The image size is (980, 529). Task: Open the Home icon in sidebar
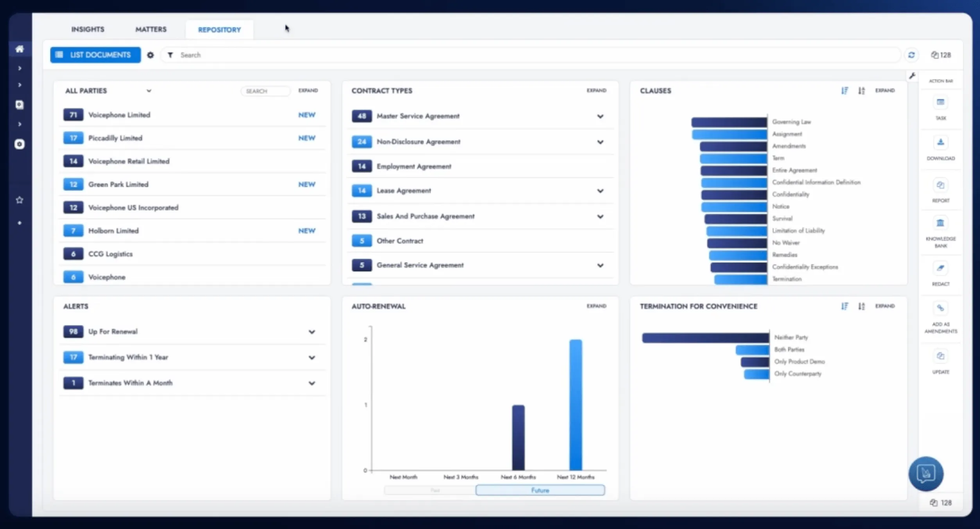click(20, 49)
